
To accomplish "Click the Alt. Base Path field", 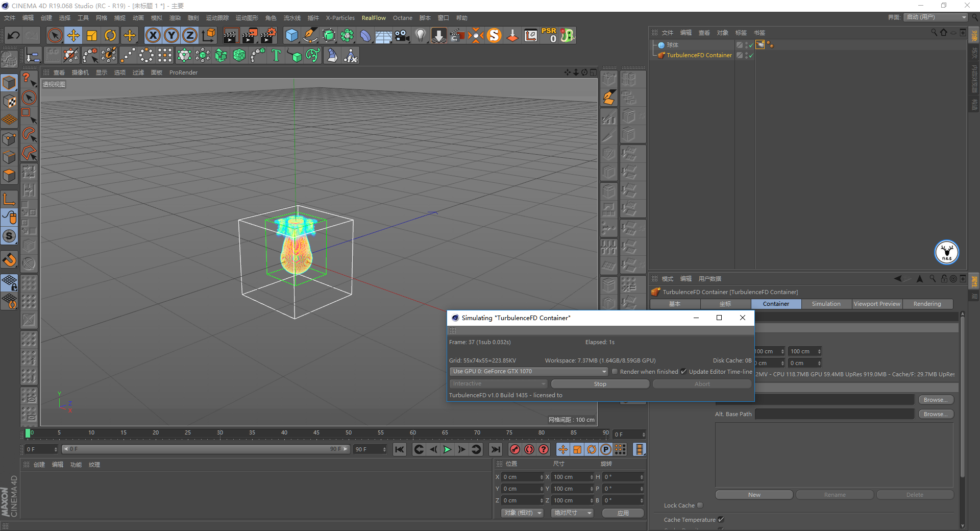I will pos(834,414).
